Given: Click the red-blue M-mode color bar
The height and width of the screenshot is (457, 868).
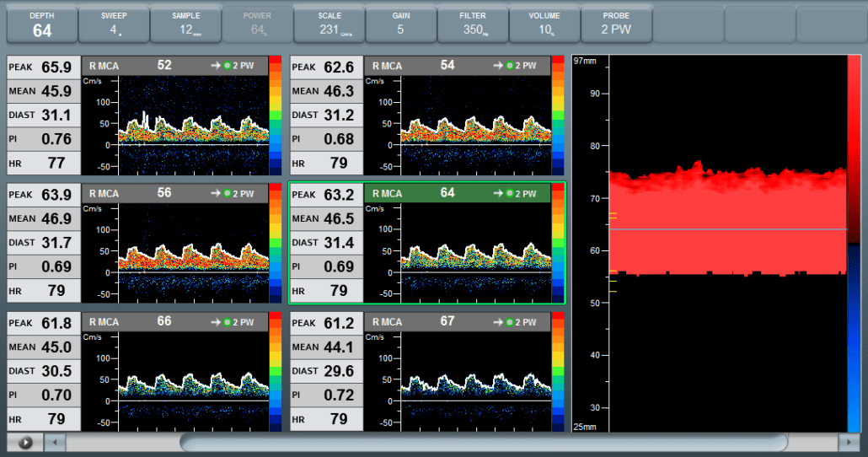Looking at the screenshot, I should (x=855, y=243).
